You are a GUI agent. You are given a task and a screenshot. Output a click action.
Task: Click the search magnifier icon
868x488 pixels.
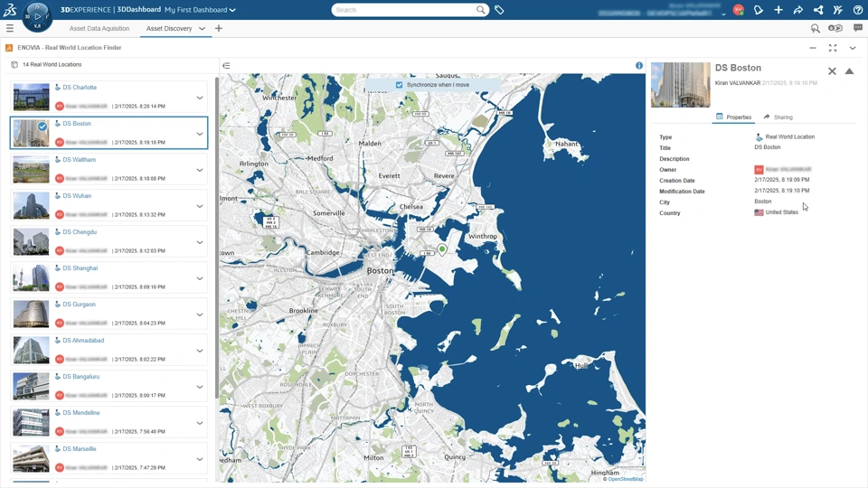(x=480, y=10)
